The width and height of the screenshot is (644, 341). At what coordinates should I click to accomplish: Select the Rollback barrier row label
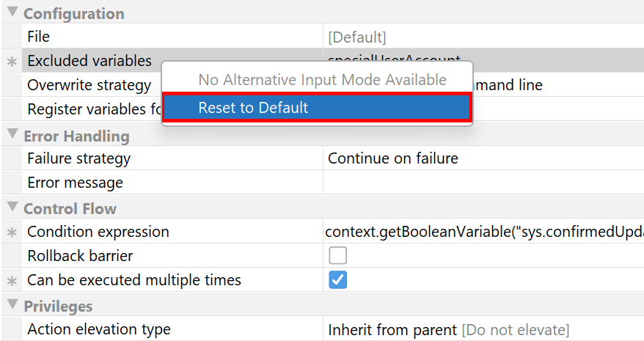[x=80, y=256]
